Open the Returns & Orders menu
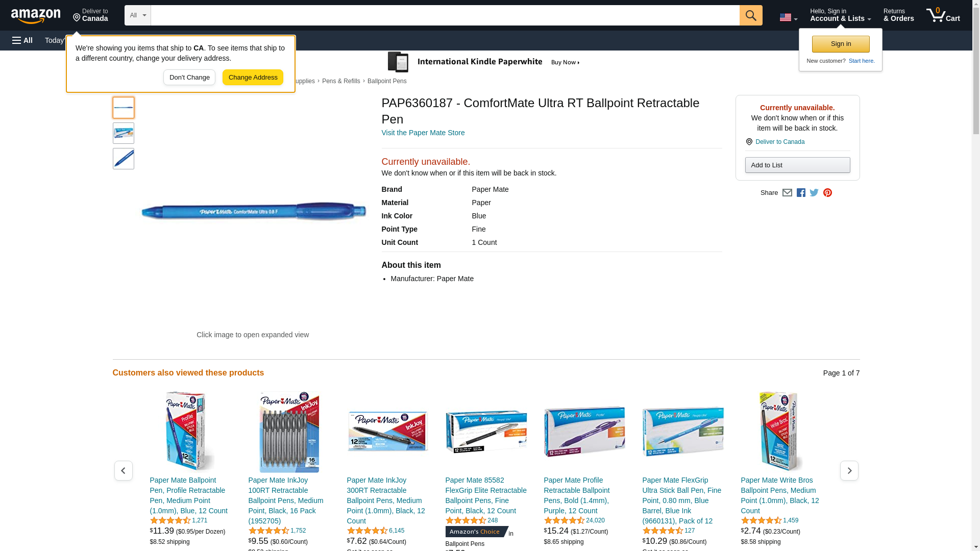This screenshot has width=980, height=551. pos(898,15)
